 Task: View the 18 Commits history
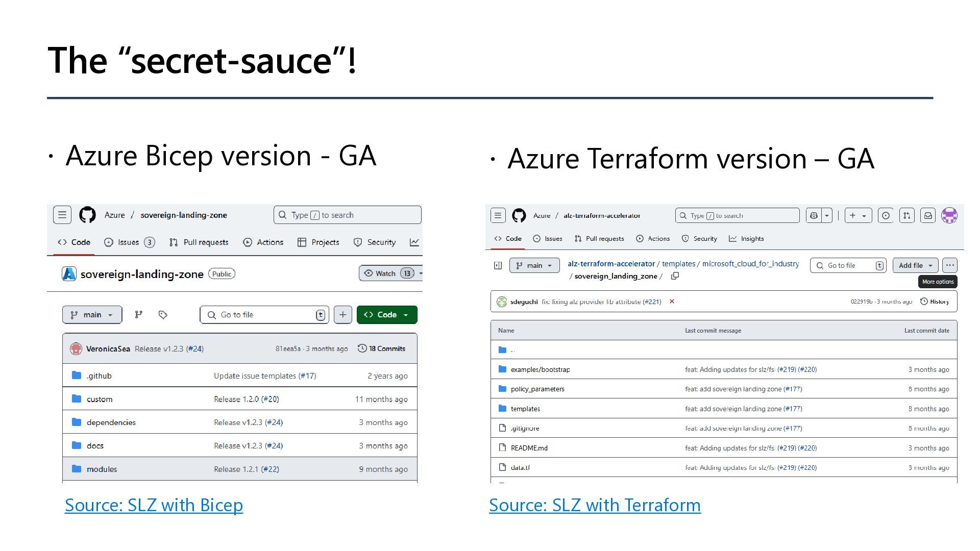[x=382, y=348]
